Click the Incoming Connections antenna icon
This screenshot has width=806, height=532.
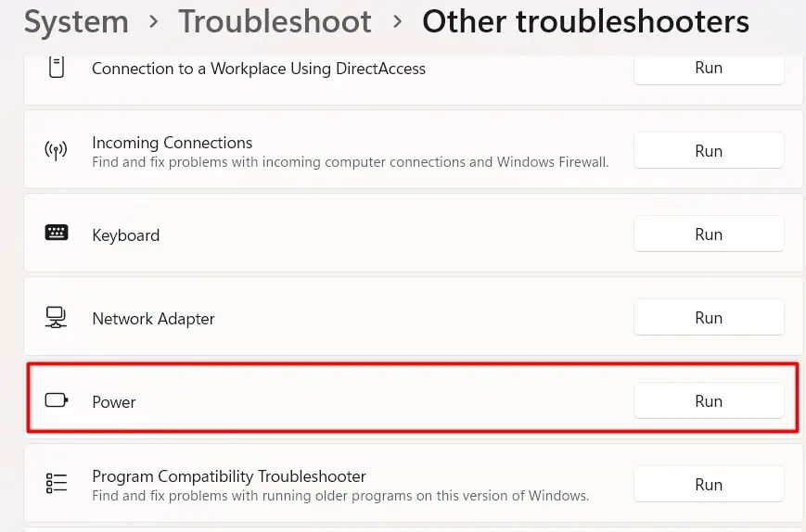point(57,151)
